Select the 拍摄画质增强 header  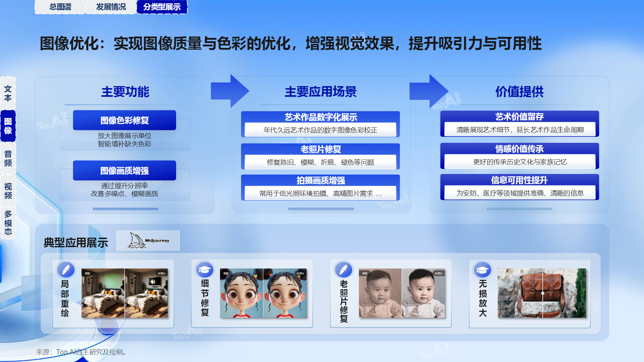tap(321, 180)
